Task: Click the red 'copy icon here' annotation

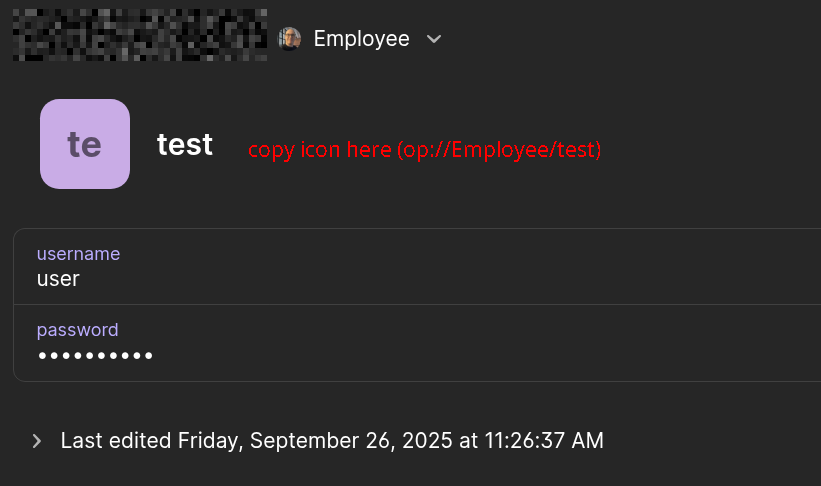Action: click(x=424, y=150)
